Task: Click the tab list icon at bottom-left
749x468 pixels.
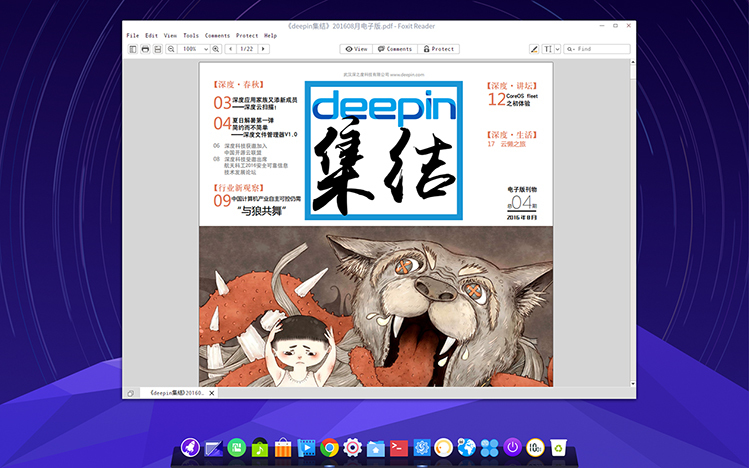Action: point(130,393)
